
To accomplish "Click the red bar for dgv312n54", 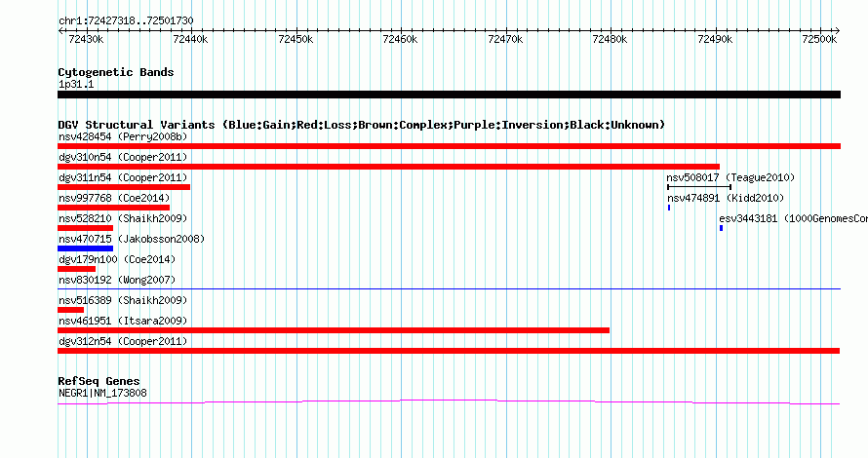I will pos(449,351).
